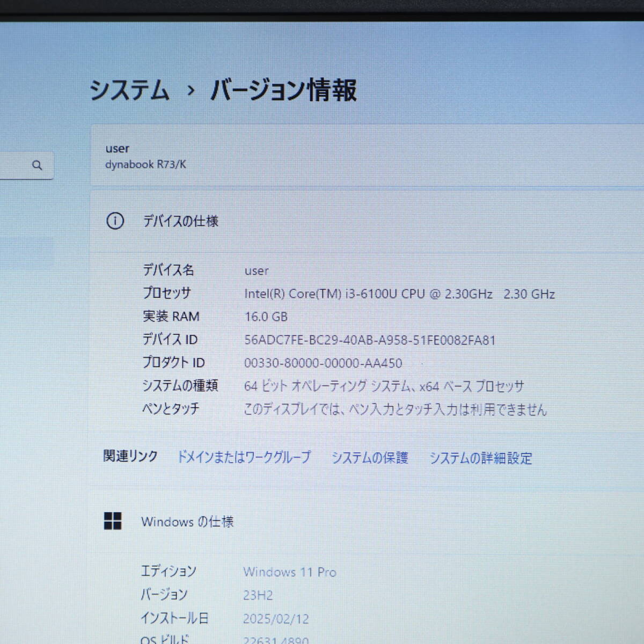Click the インストール日 label
This screenshot has width=644, height=644.
(x=174, y=618)
